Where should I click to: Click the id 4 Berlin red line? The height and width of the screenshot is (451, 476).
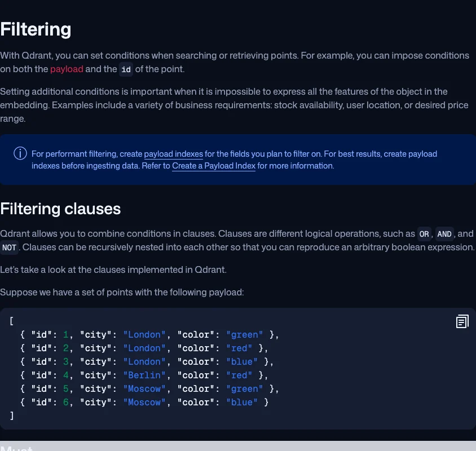tap(144, 375)
